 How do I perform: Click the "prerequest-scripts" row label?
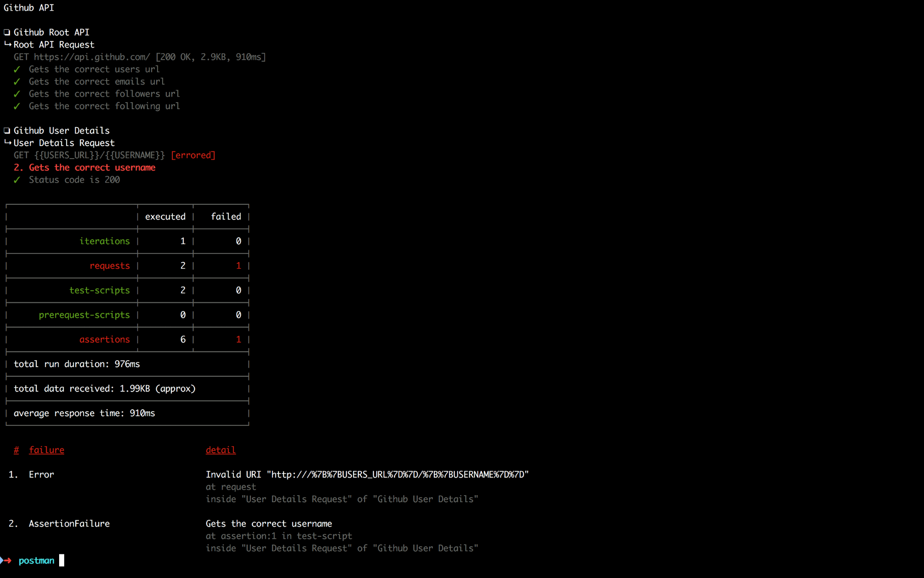(x=84, y=315)
